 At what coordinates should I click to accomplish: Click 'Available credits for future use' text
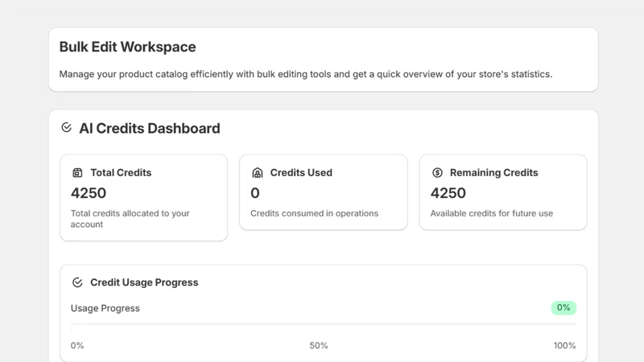point(492,213)
